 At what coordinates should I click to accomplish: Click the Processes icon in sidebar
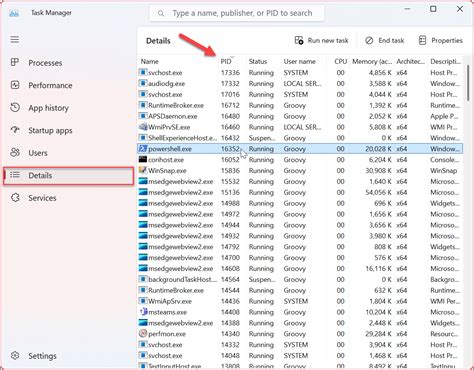pyautogui.click(x=15, y=62)
